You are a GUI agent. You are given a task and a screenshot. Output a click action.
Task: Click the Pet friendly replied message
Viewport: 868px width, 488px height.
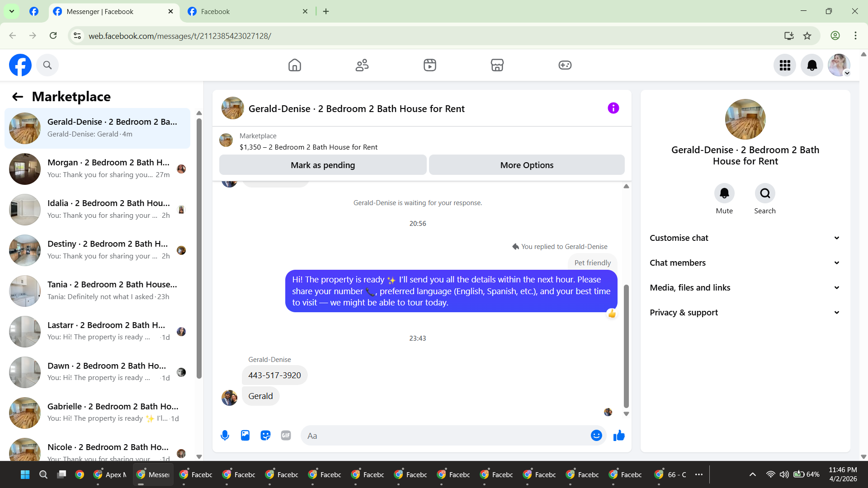[x=592, y=263]
